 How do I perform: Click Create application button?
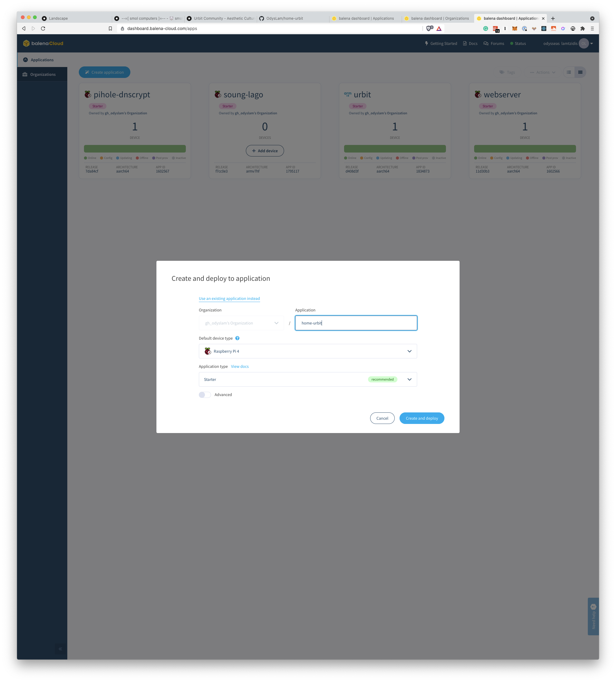[105, 72]
